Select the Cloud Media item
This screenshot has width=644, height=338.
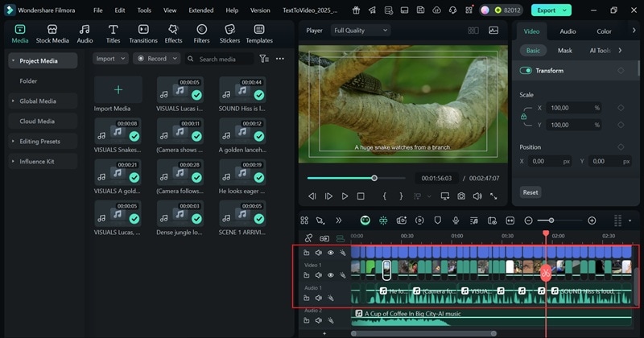pos(43,122)
